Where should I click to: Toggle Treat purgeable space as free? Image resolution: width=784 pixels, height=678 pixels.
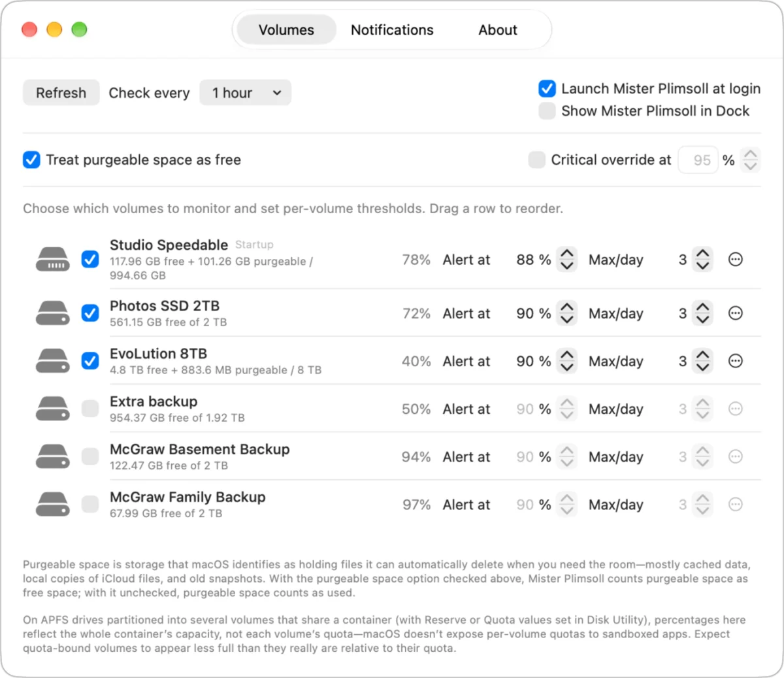(31, 160)
